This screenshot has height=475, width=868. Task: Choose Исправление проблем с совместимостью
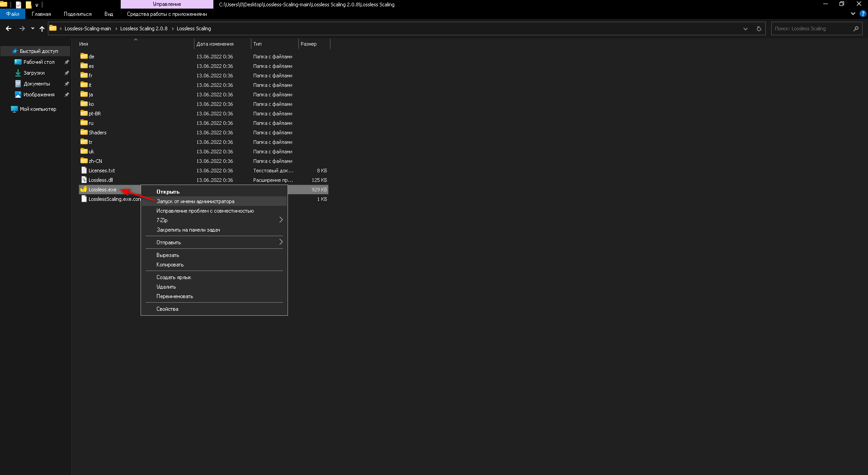(214, 211)
